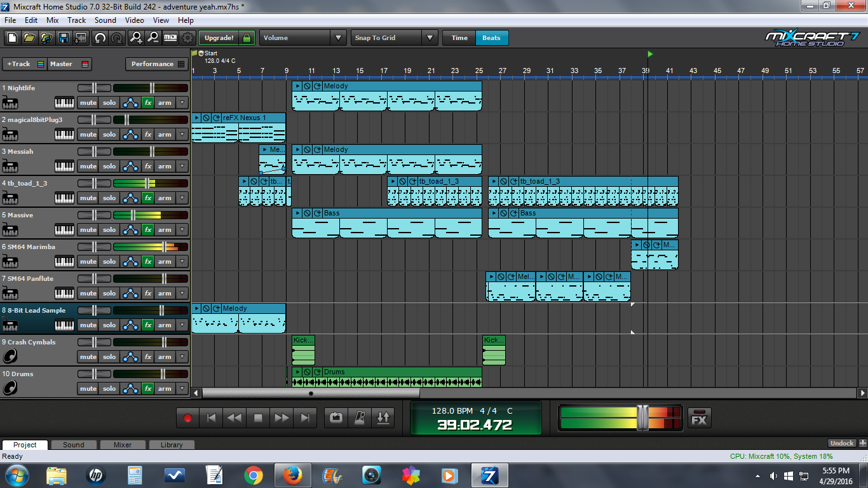
Task: Solo the Massive track
Action: (x=109, y=229)
